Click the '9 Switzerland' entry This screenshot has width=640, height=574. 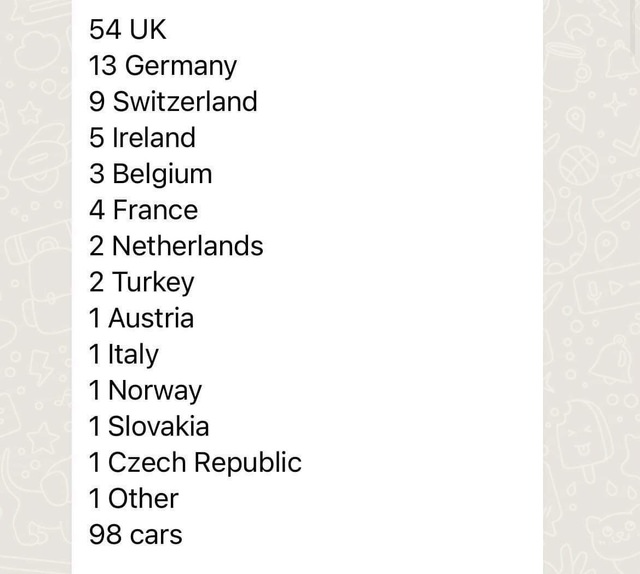tap(173, 101)
